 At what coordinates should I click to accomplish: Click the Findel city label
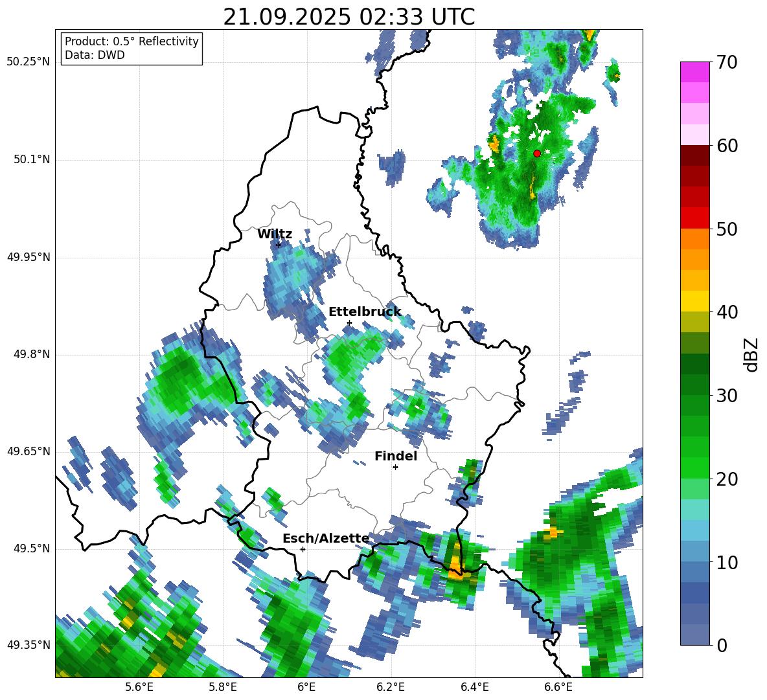click(396, 456)
